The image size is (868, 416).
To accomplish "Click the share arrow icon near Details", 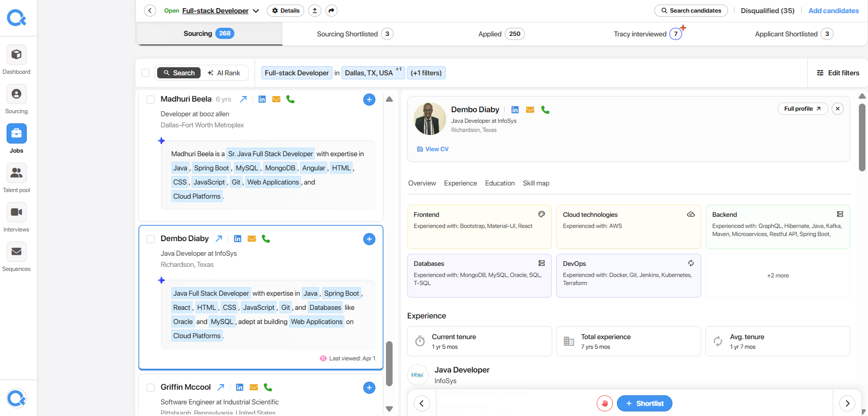I will 331,11.
